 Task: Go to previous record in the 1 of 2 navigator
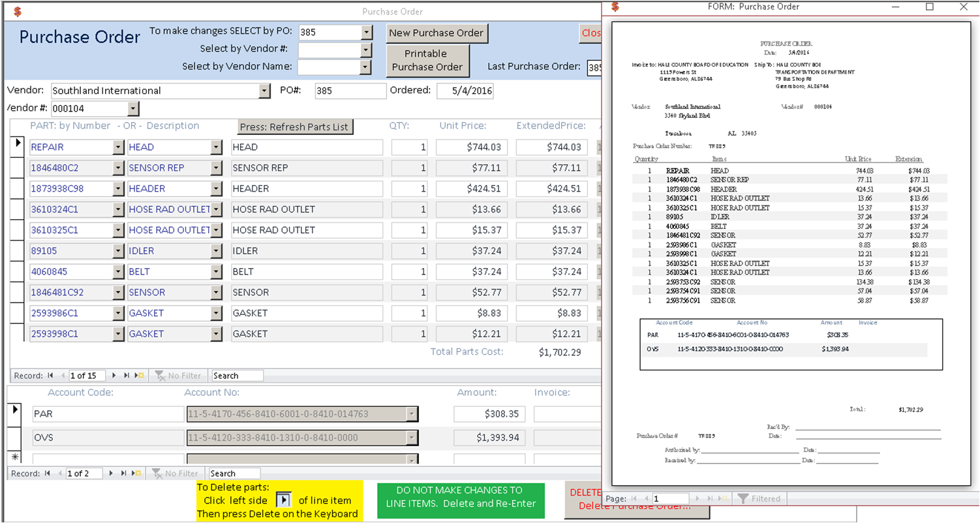tap(60, 473)
